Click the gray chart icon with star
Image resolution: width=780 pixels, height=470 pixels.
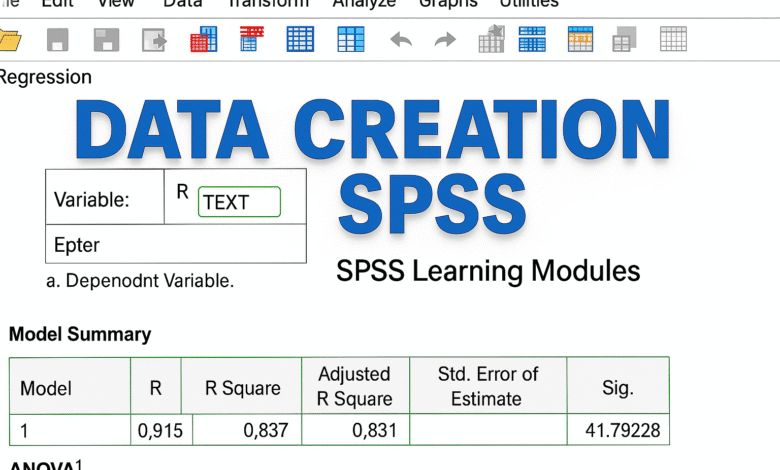(491, 39)
